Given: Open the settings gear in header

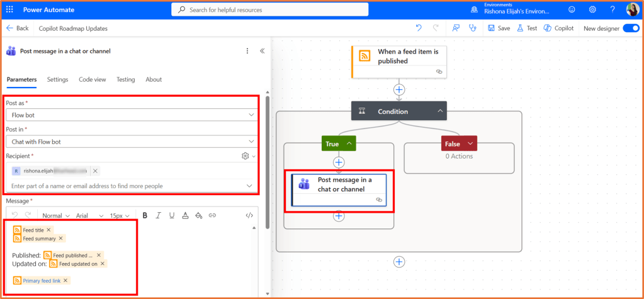Looking at the screenshot, I should pyautogui.click(x=592, y=9).
